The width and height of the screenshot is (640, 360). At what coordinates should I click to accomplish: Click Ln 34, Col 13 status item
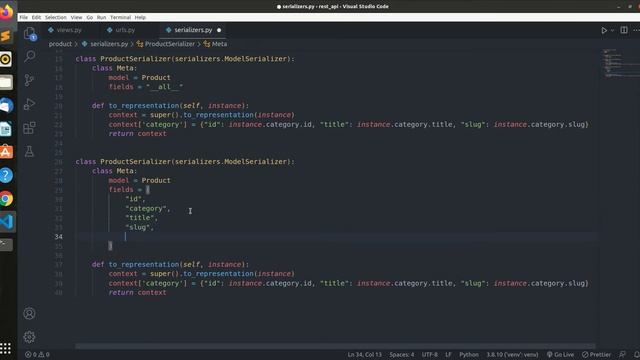coord(364,355)
